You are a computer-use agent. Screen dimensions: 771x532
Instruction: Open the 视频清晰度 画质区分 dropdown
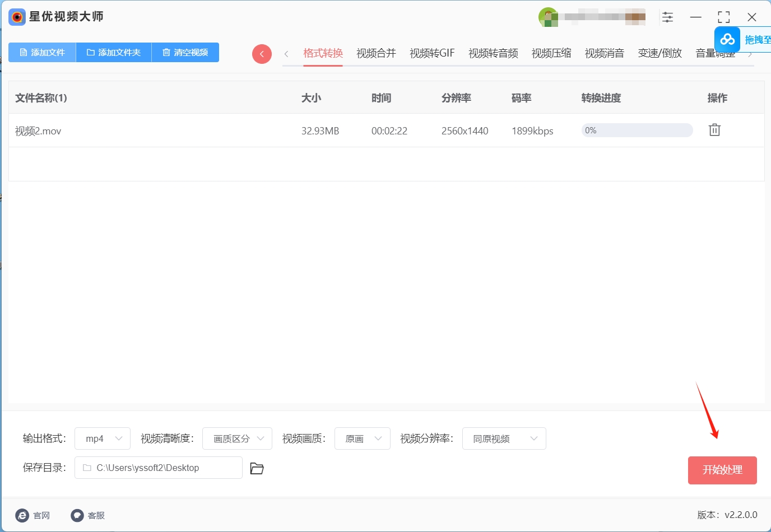point(237,438)
